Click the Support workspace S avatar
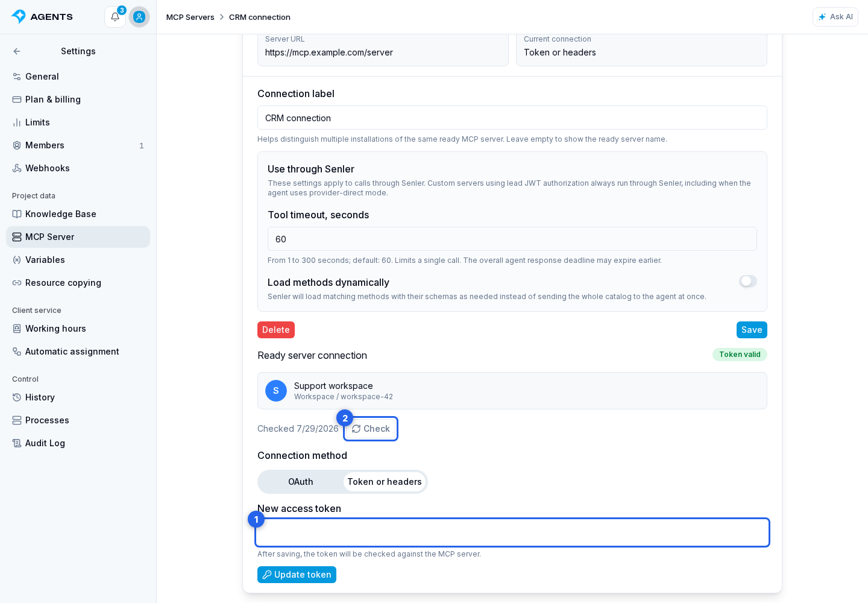Viewport: 868px width, 603px height. click(276, 391)
